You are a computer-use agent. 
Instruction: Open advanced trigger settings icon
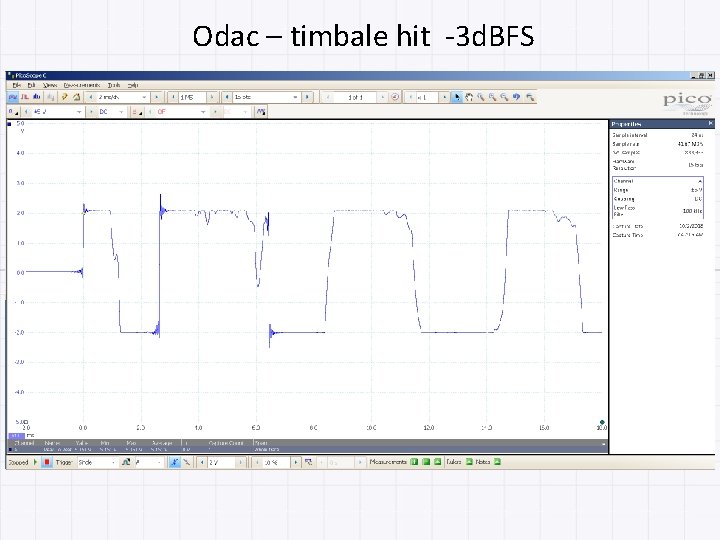click(x=126, y=462)
